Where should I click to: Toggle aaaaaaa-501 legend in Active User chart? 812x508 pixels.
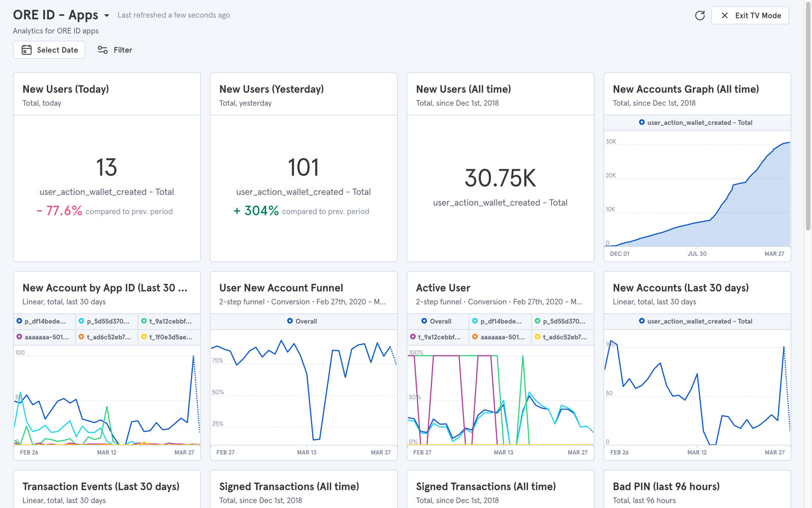[x=500, y=337]
